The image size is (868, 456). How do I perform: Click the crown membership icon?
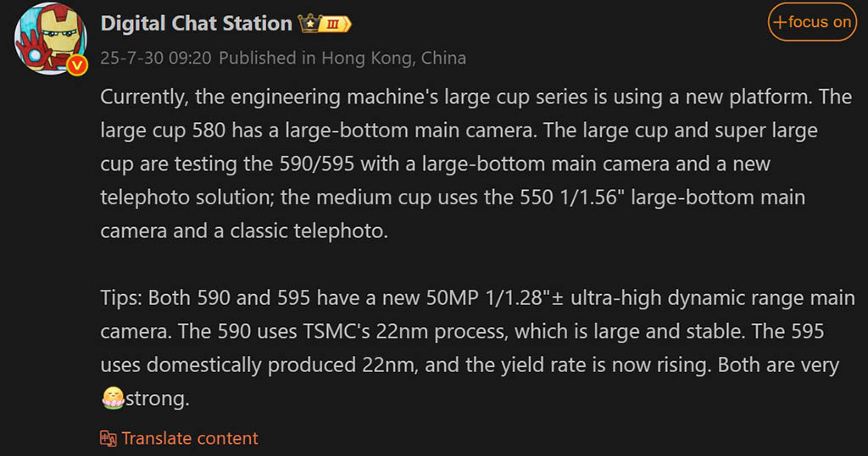click(x=310, y=24)
